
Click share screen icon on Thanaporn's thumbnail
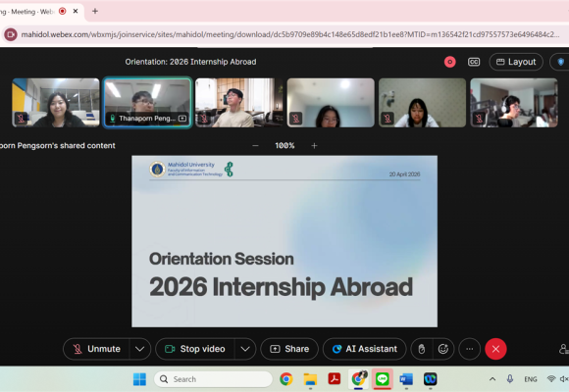pyautogui.click(x=182, y=119)
